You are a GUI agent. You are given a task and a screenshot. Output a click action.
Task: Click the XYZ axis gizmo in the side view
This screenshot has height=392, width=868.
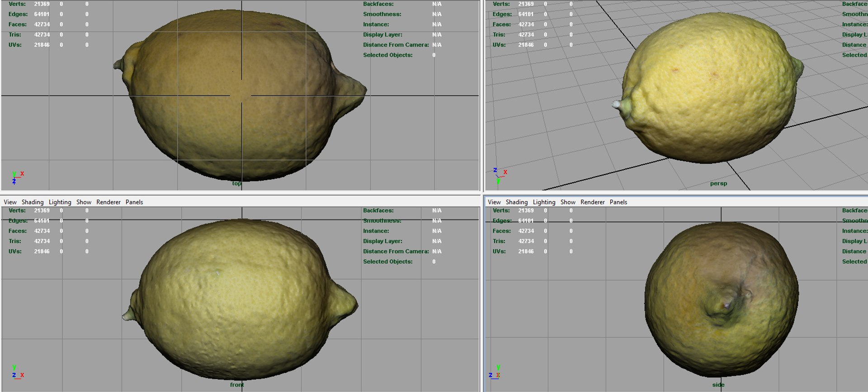tap(494, 372)
